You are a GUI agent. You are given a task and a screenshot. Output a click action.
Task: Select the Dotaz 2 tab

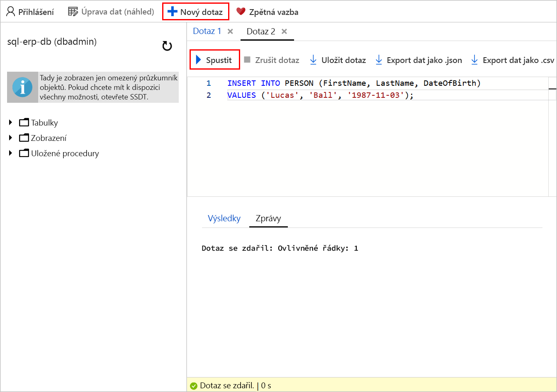(x=261, y=31)
